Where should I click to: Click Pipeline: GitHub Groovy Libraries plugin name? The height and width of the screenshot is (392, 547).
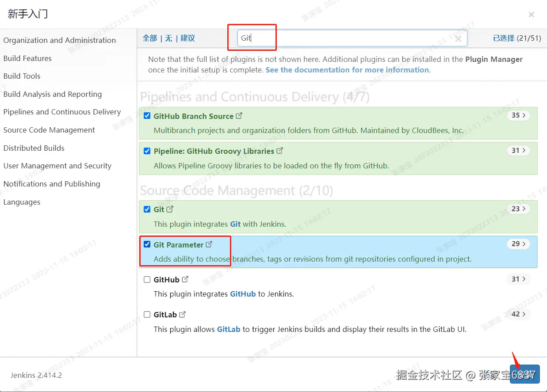[x=214, y=151]
